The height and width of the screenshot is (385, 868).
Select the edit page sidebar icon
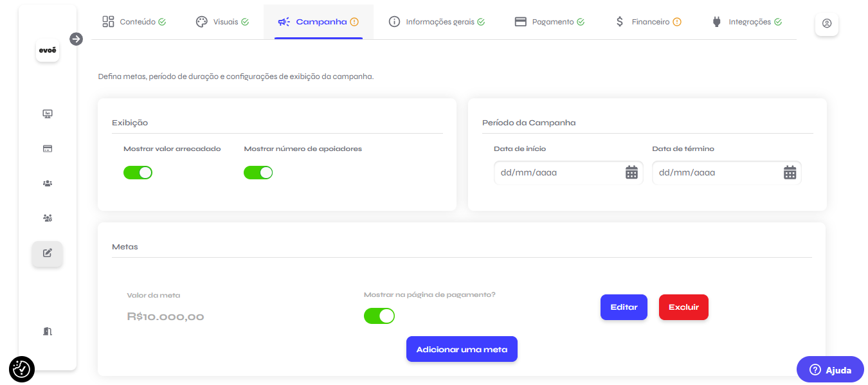click(48, 253)
